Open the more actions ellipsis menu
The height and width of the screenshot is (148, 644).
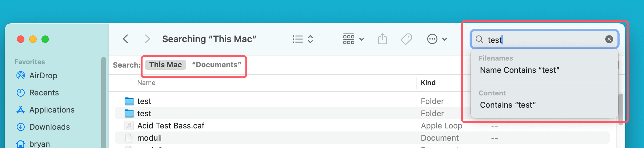pos(437,39)
